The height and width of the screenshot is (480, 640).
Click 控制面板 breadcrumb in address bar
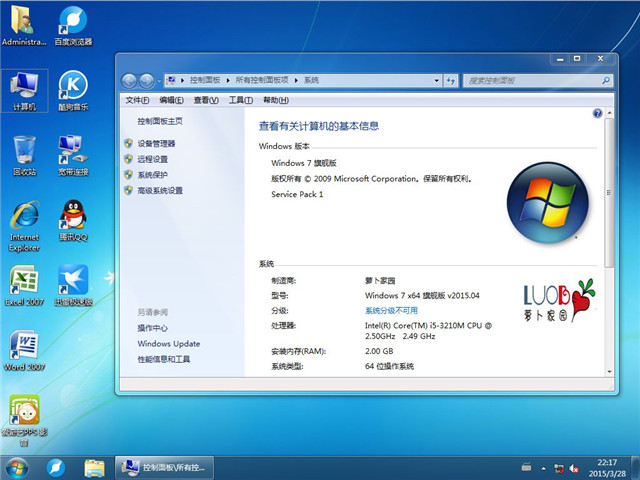pos(205,80)
